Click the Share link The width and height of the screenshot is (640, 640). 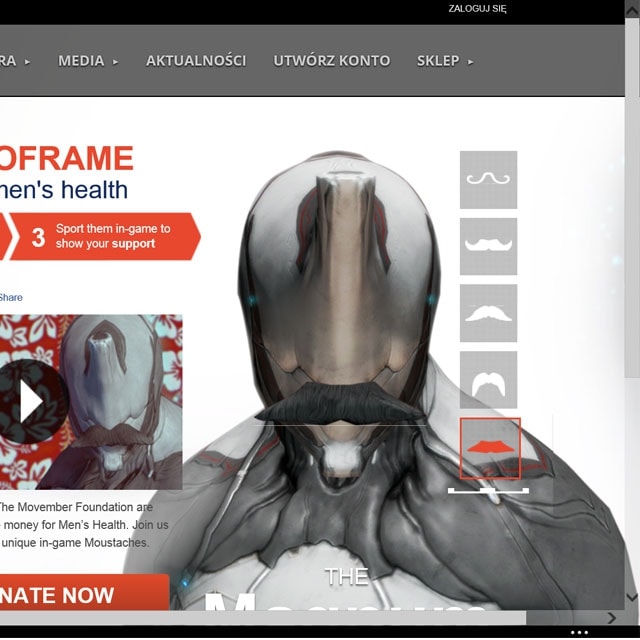pos(11,297)
